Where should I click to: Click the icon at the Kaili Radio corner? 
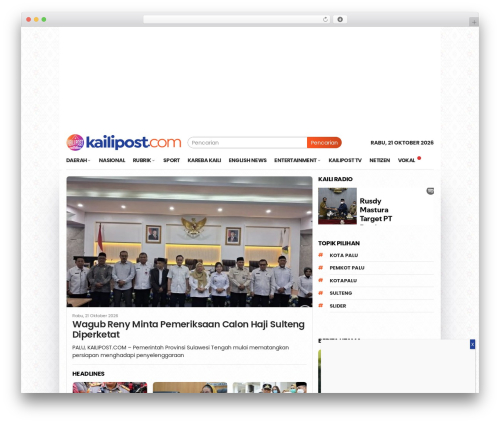pos(430,191)
